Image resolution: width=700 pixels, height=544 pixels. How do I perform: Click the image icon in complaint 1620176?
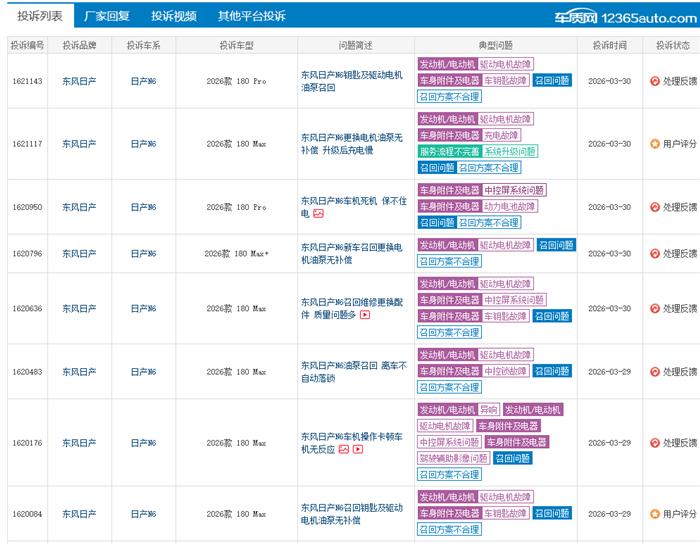click(344, 449)
